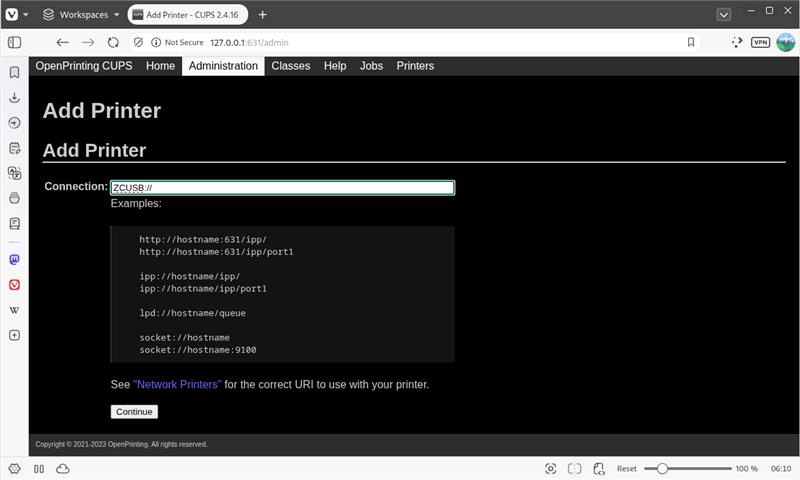This screenshot has height=480, width=800.
Task: Select the Add Printer - CUPS tab
Action: 187,15
